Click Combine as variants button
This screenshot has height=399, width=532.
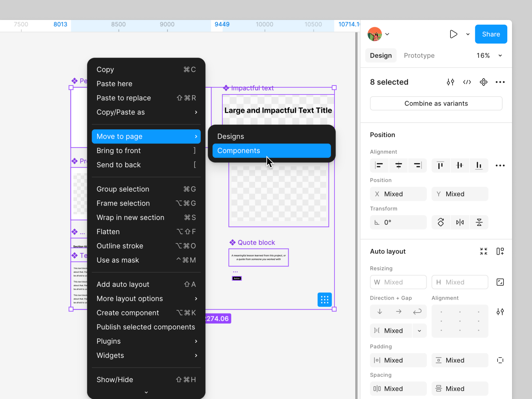click(436, 104)
